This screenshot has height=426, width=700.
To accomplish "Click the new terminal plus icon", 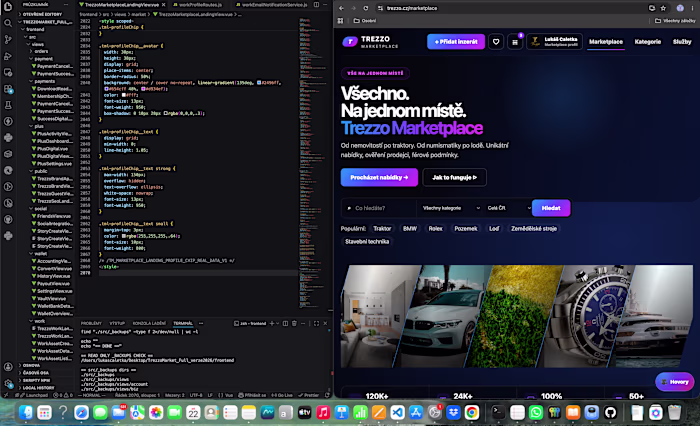I will (271, 323).
